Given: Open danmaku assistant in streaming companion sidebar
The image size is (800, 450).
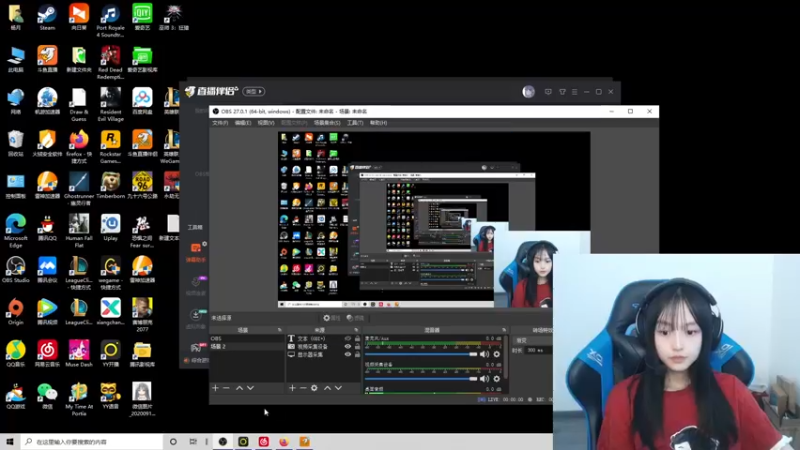Looking at the screenshot, I should point(195,252).
